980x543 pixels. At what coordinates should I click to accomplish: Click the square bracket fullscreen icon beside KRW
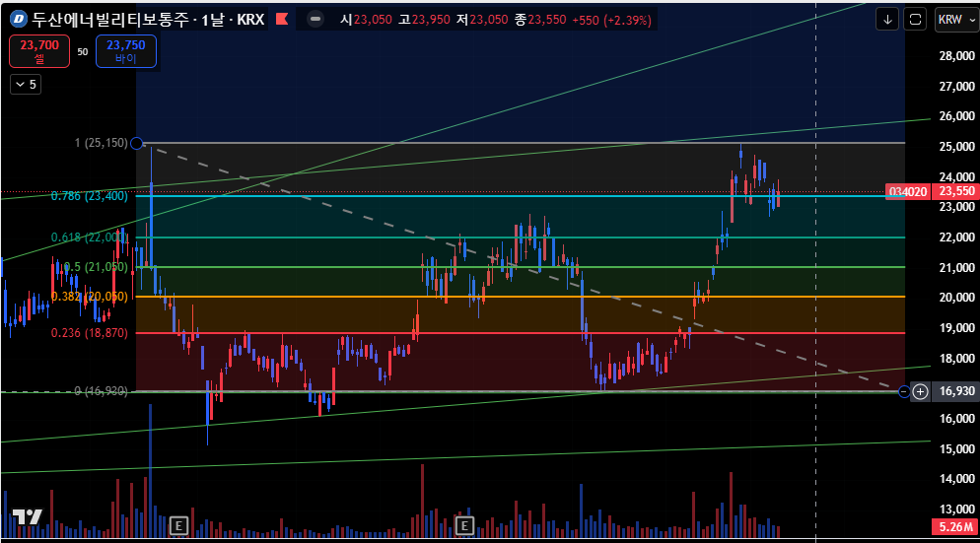coord(915,20)
